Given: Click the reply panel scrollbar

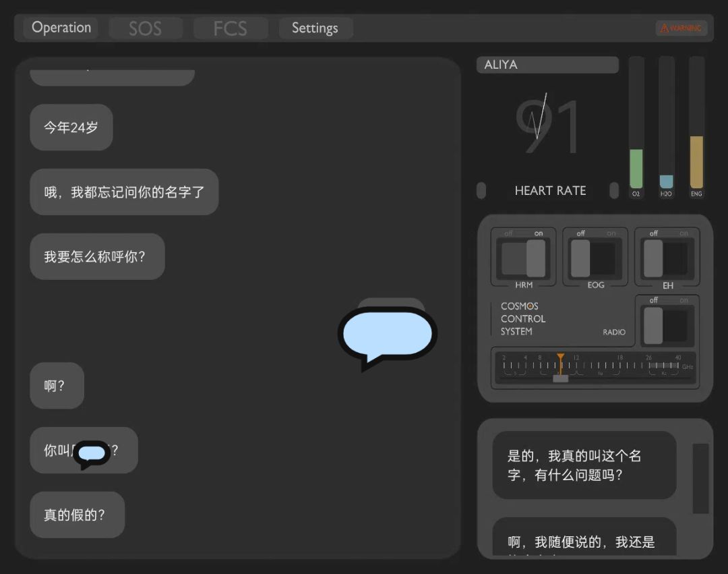Looking at the screenshot, I should pos(700,478).
